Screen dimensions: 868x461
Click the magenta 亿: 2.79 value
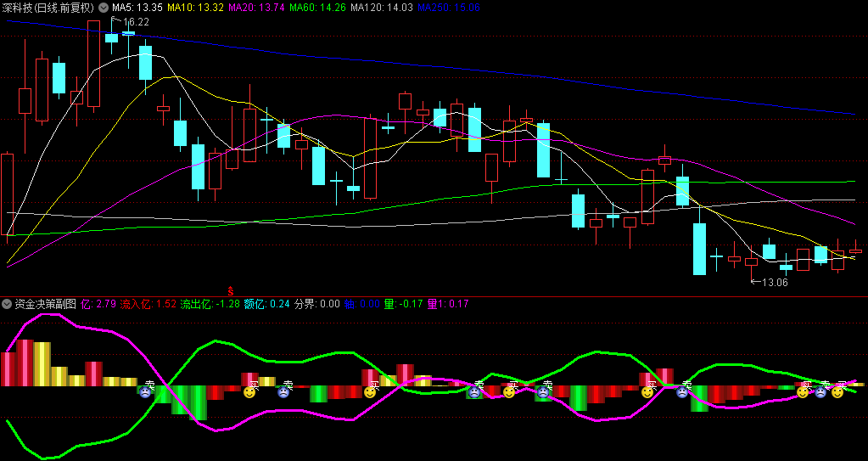pos(98,304)
